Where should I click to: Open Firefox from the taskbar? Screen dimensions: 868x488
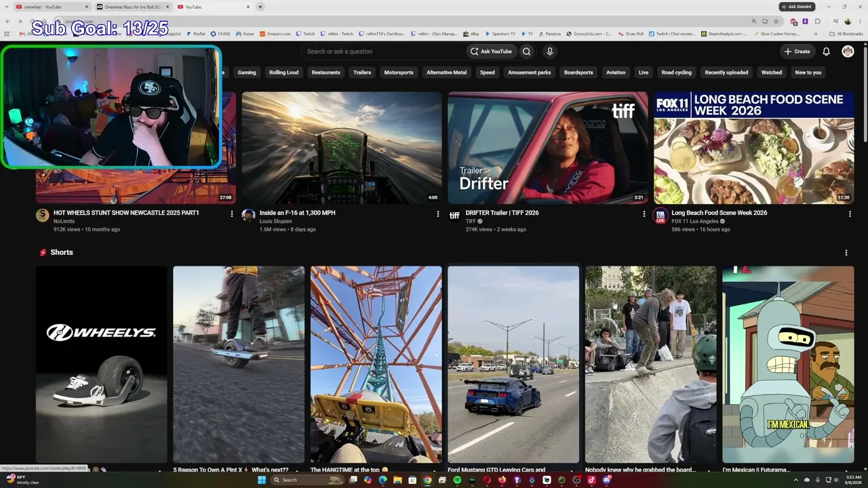(502, 480)
